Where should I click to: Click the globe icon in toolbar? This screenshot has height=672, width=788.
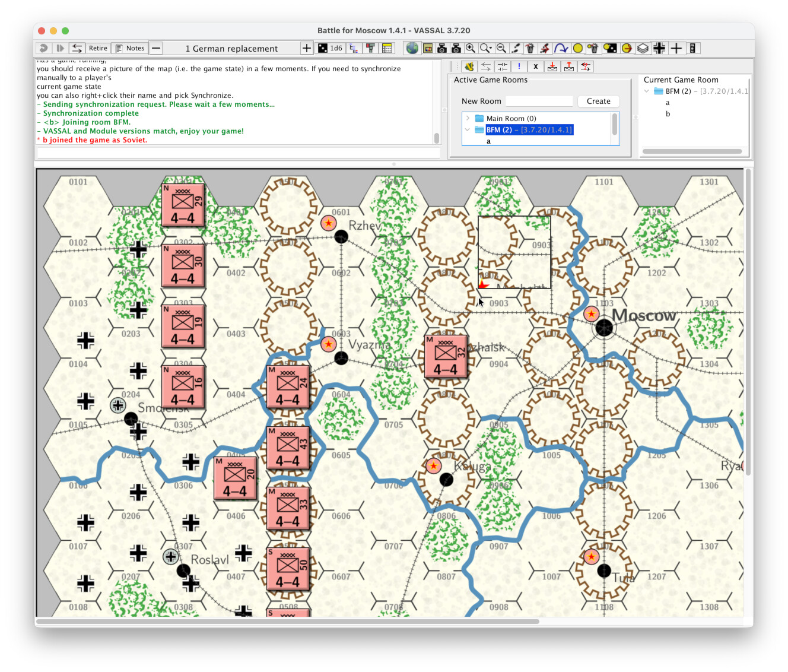point(412,48)
